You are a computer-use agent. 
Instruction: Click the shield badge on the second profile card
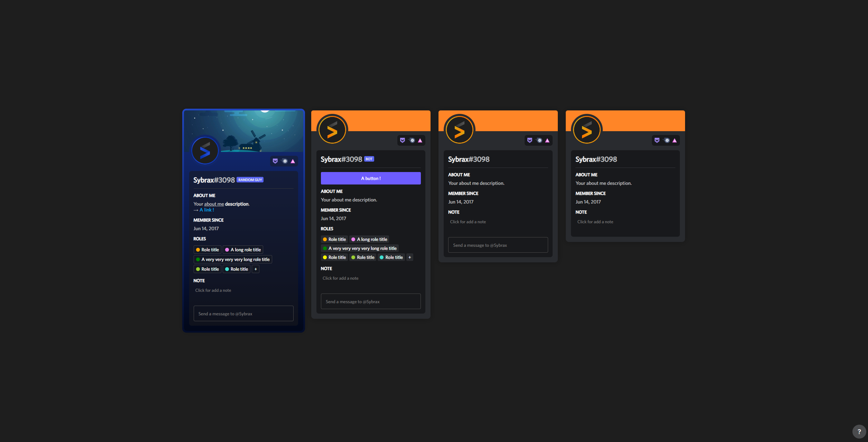(x=402, y=140)
